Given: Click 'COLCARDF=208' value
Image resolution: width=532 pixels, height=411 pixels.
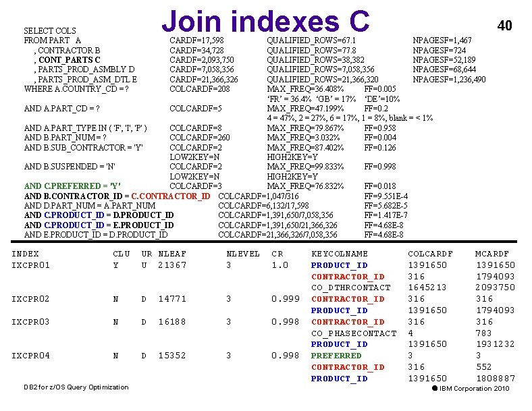Looking at the screenshot, I should click(200, 89).
